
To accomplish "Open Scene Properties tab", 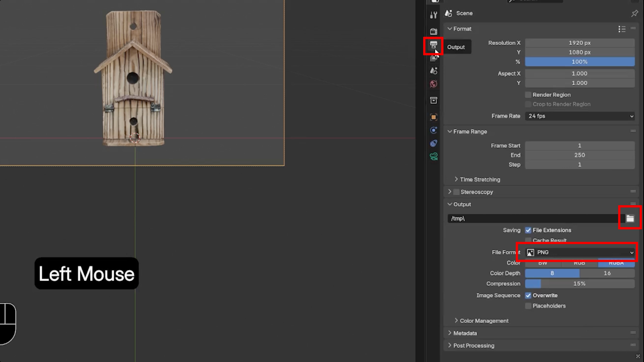I will tap(434, 71).
